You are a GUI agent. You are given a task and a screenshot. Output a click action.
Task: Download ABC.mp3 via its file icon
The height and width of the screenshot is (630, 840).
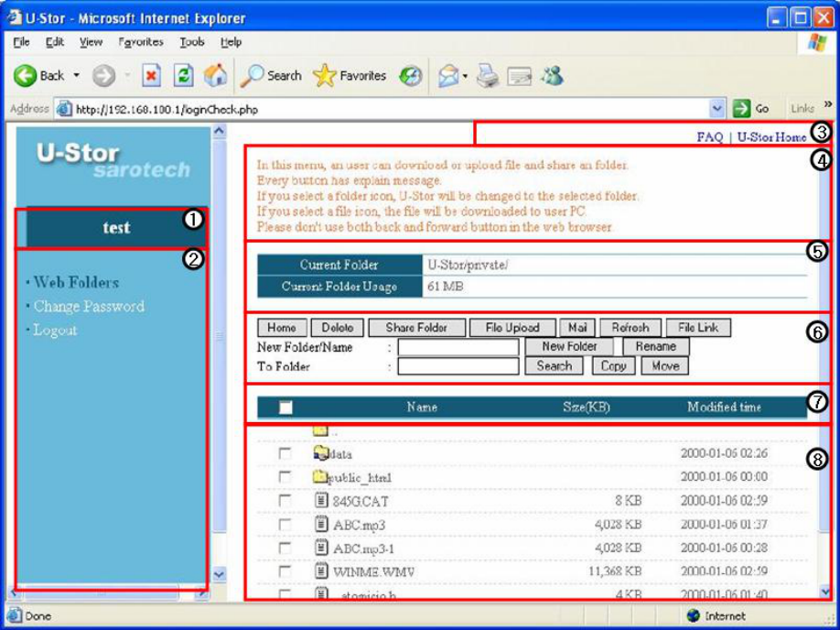(321, 525)
